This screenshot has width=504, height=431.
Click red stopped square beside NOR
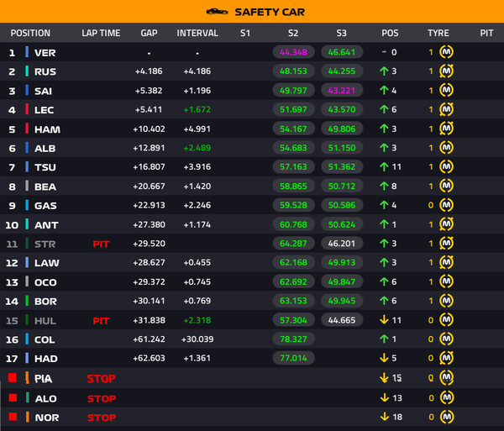[13, 417]
